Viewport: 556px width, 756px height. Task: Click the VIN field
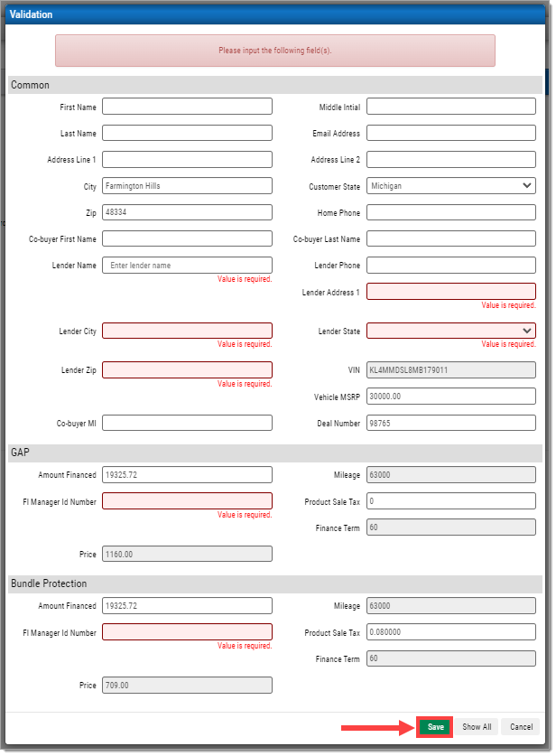point(451,370)
